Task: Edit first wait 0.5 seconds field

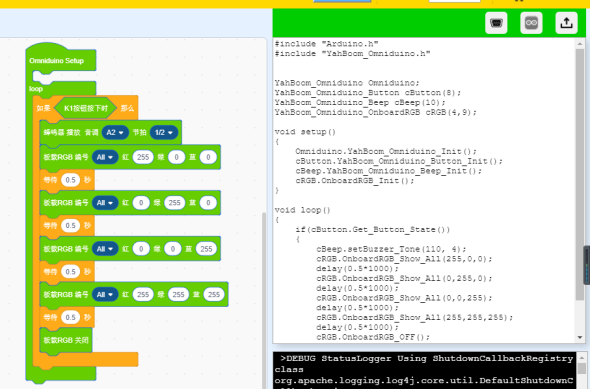Action: [x=70, y=180]
